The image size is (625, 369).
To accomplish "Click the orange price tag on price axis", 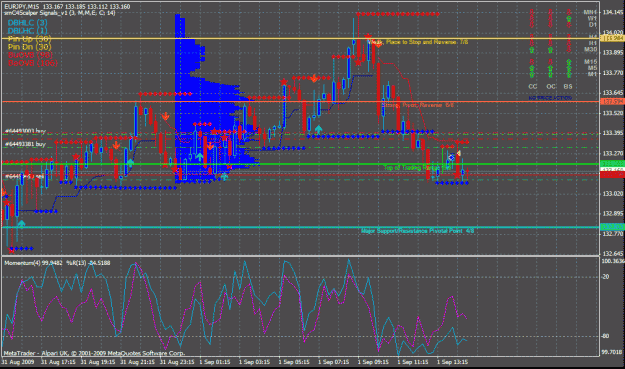I will click(x=613, y=102).
